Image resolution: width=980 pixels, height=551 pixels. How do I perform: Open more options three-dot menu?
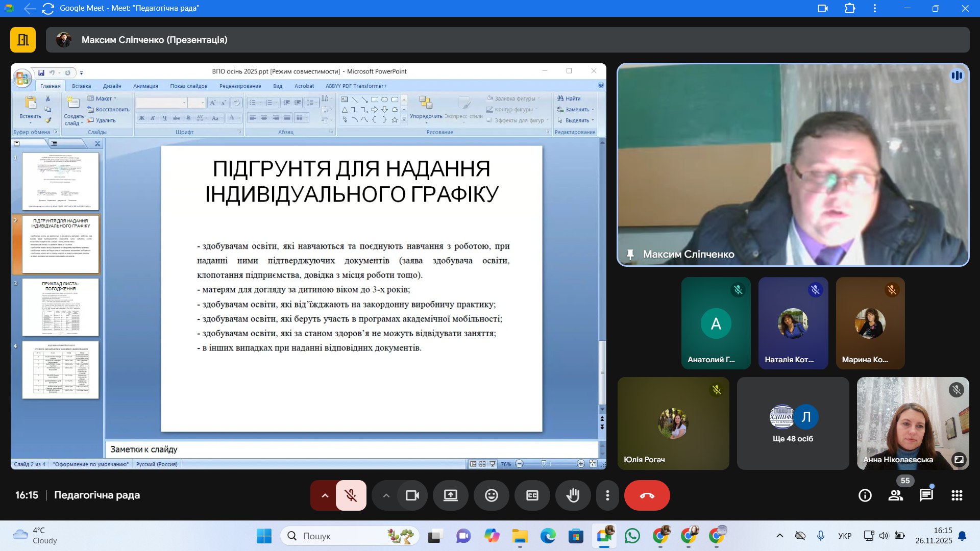click(x=607, y=495)
